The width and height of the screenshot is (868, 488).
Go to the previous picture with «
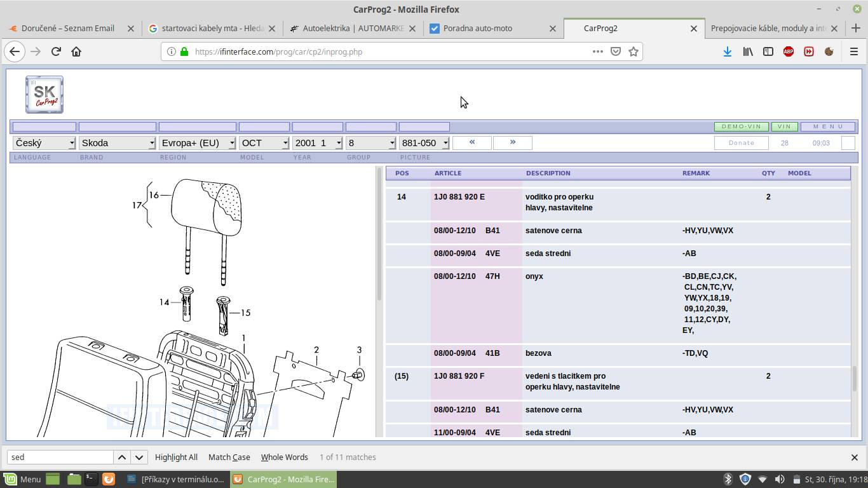(x=472, y=142)
